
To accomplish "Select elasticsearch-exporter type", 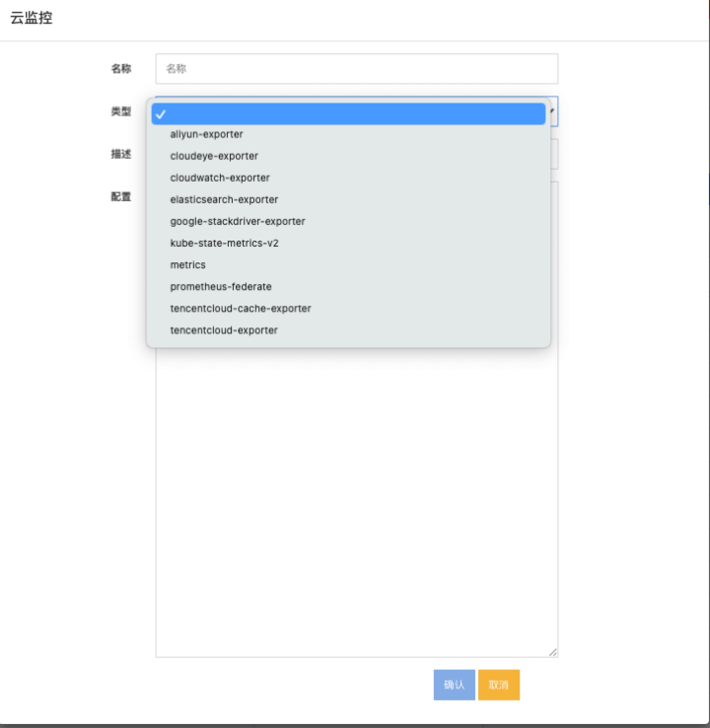I will (224, 200).
